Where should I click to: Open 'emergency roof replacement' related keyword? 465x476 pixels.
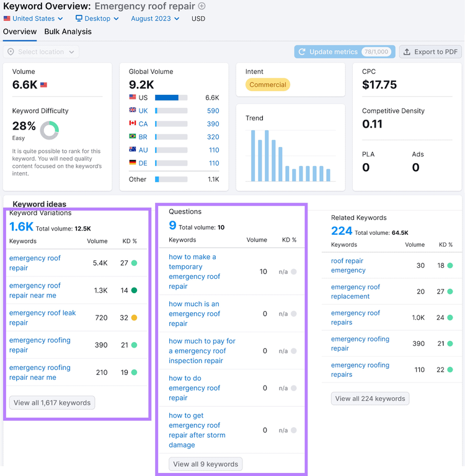click(355, 291)
